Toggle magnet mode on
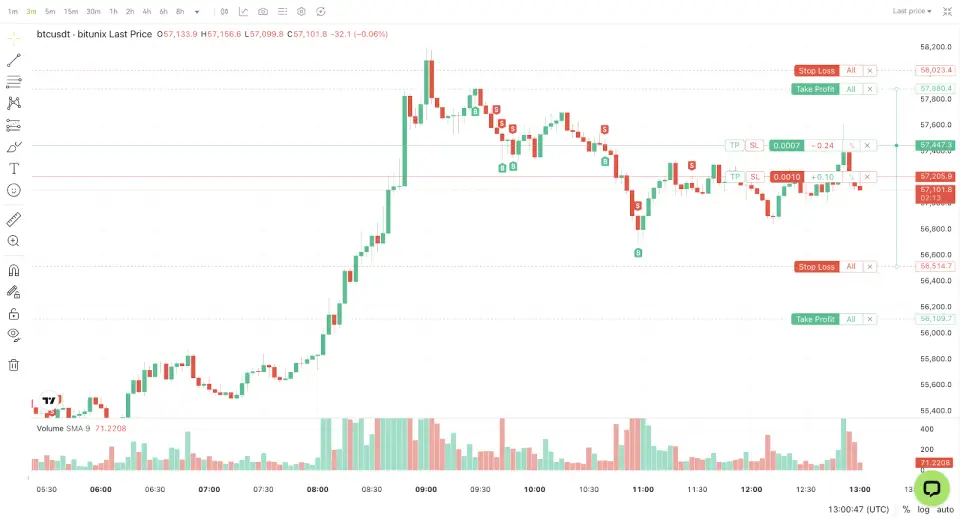The width and height of the screenshot is (960, 519). click(x=14, y=270)
